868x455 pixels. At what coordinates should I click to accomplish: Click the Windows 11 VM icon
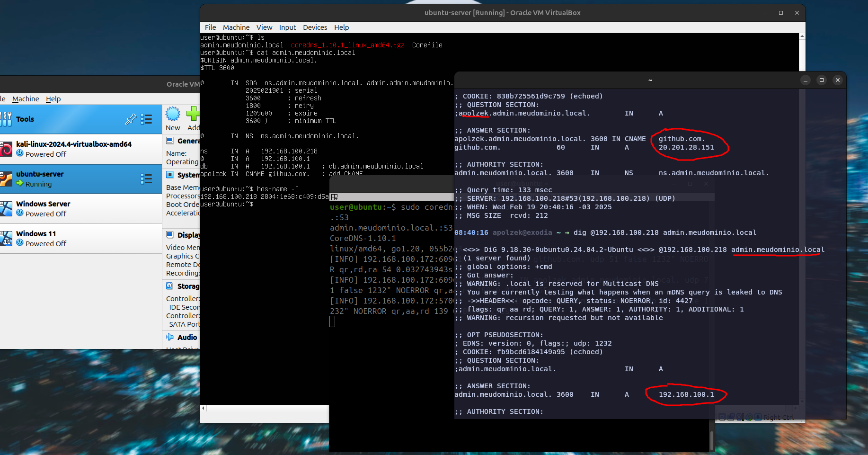click(6, 239)
